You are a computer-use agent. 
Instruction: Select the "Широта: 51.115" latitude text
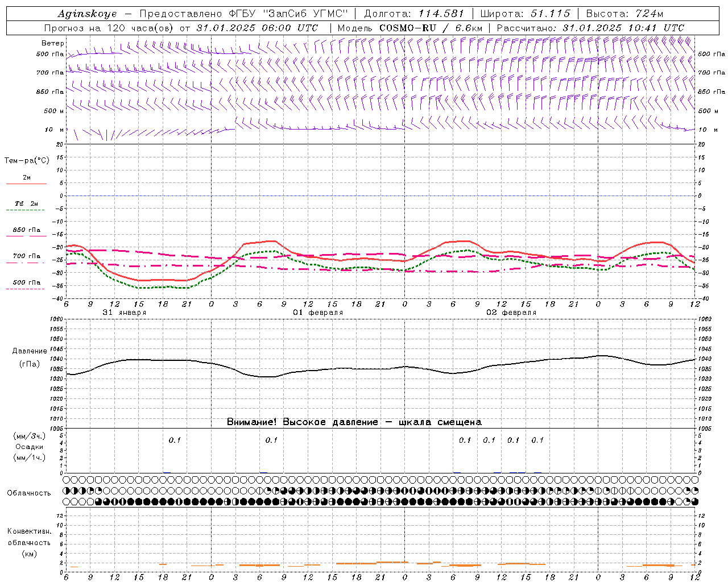(x=525, y=14)
